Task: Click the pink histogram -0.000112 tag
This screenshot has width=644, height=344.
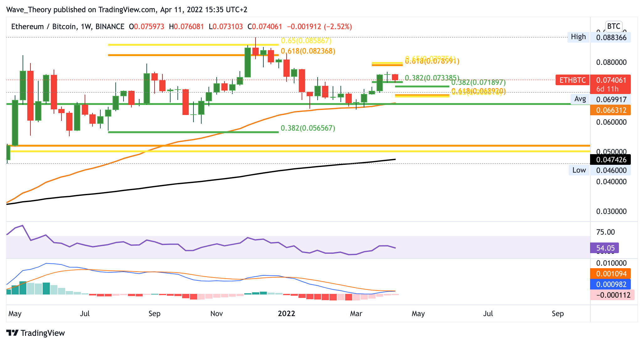Action: pyautogui.click(x=613, y=295)
